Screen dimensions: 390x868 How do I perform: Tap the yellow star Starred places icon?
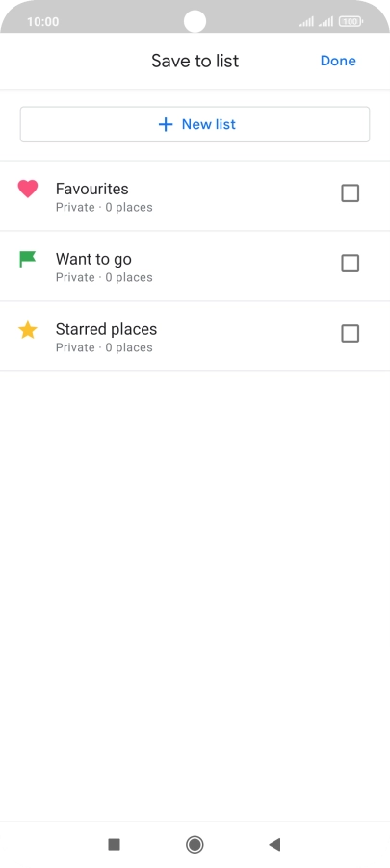[28, 330]
